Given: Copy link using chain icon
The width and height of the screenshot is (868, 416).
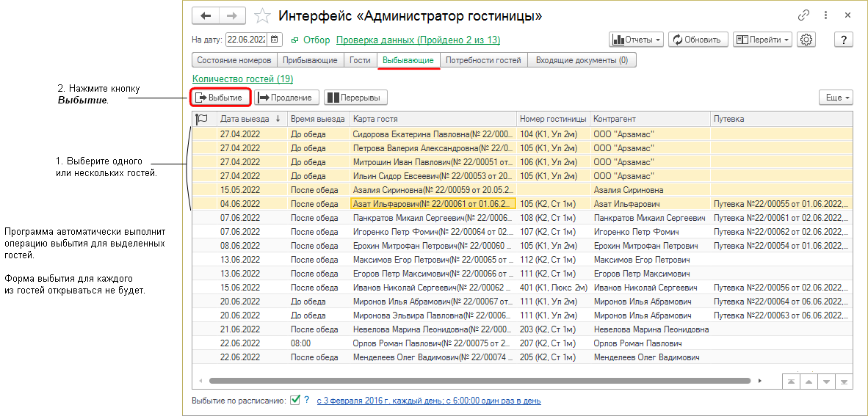Looking at the screenshot, I should [804, 15].
